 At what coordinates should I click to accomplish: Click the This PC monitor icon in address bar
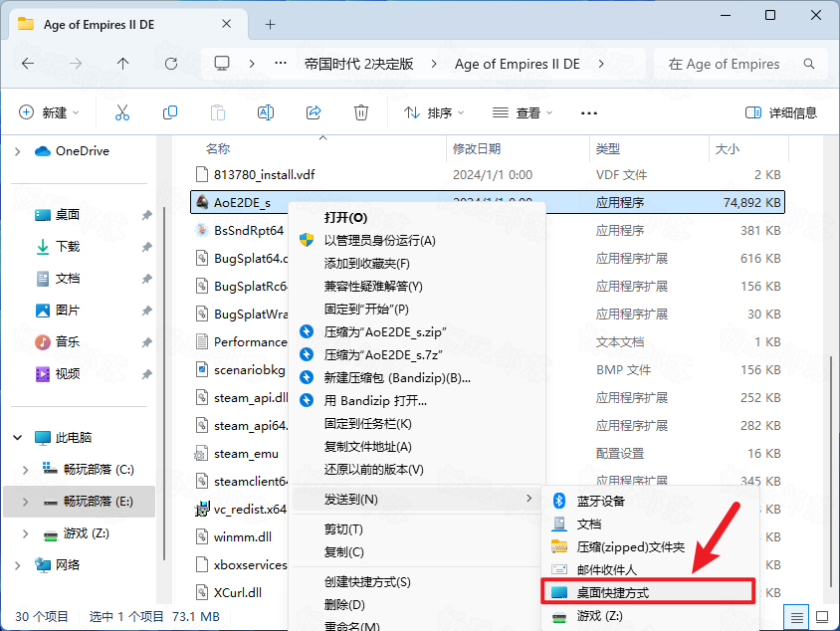(x=222, y=64)
